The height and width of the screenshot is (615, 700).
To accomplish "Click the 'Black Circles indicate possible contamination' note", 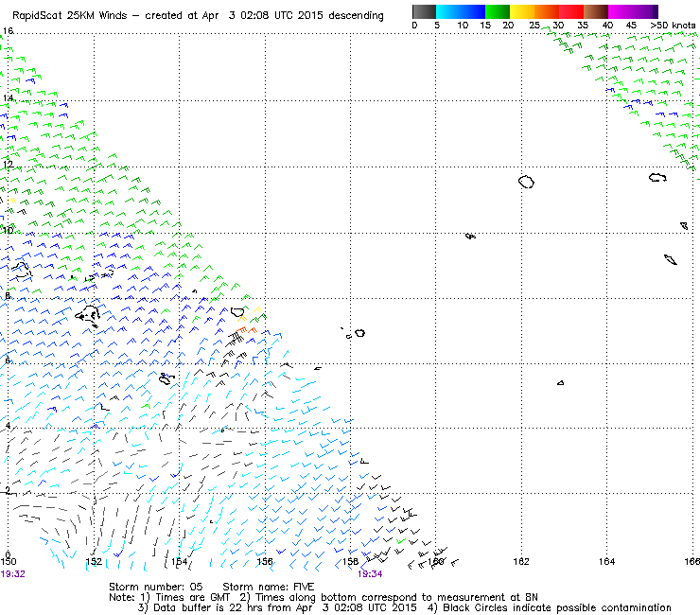I will [557, 607].
